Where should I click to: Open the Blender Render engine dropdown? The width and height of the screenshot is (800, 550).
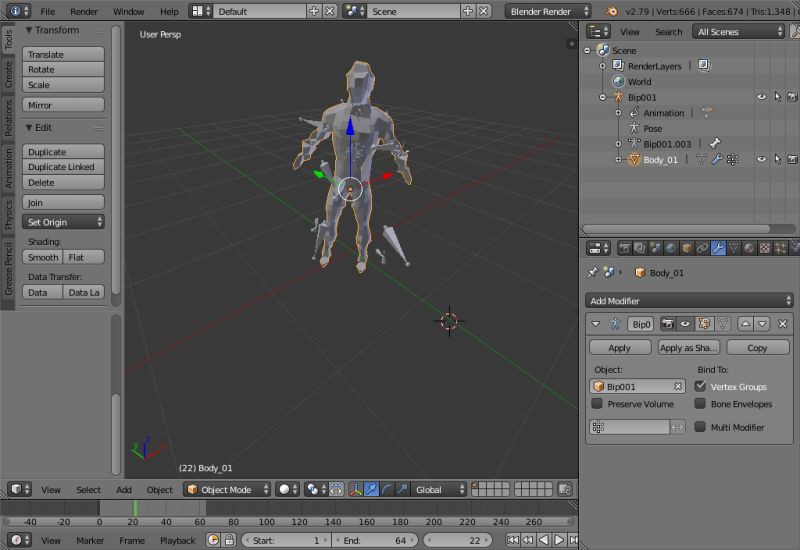[x=547, y=11]
